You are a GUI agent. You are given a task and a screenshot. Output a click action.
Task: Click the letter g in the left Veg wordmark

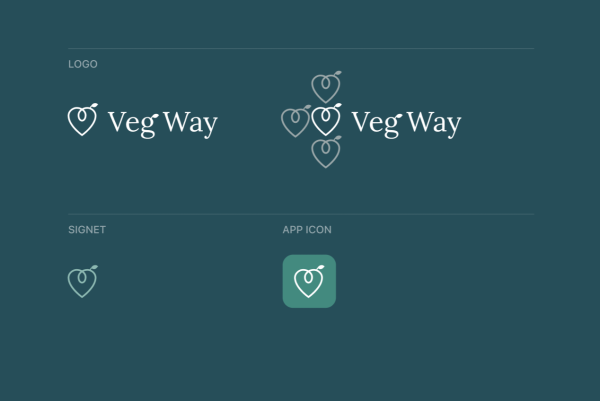149,126
